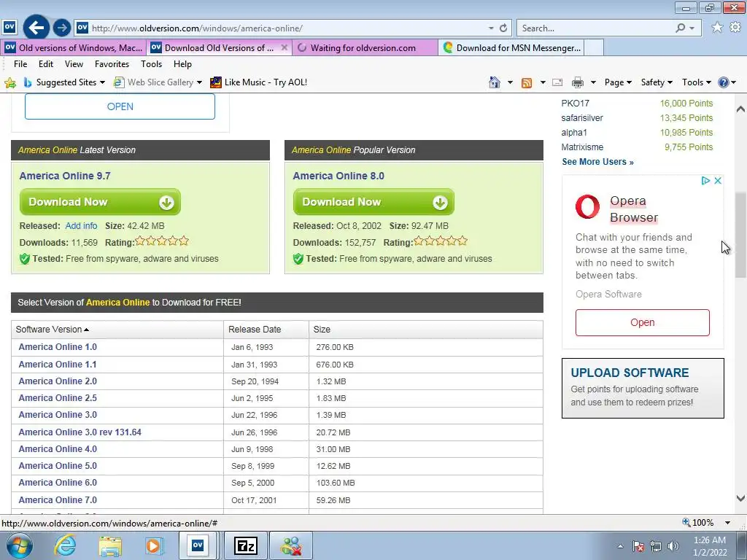Click the Read Mail icon in the command bar
The image size is (747, 560).
click(x=557, y=82)
